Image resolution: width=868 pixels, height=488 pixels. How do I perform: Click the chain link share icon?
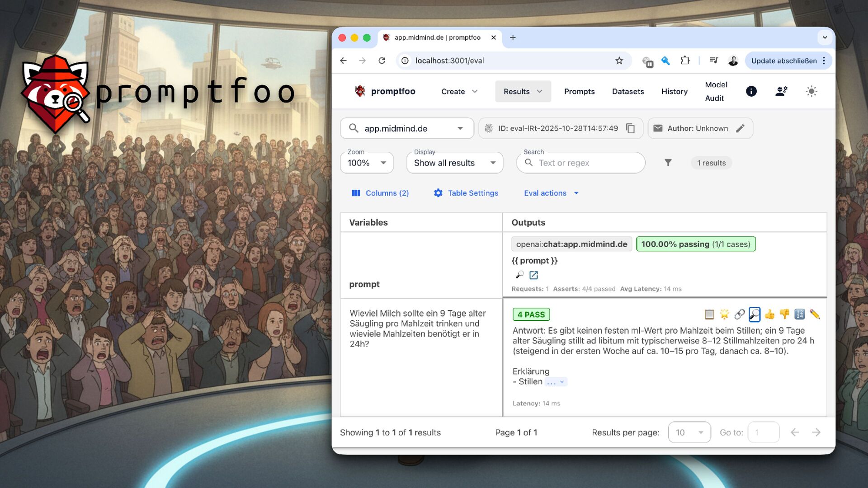(740, 314)
